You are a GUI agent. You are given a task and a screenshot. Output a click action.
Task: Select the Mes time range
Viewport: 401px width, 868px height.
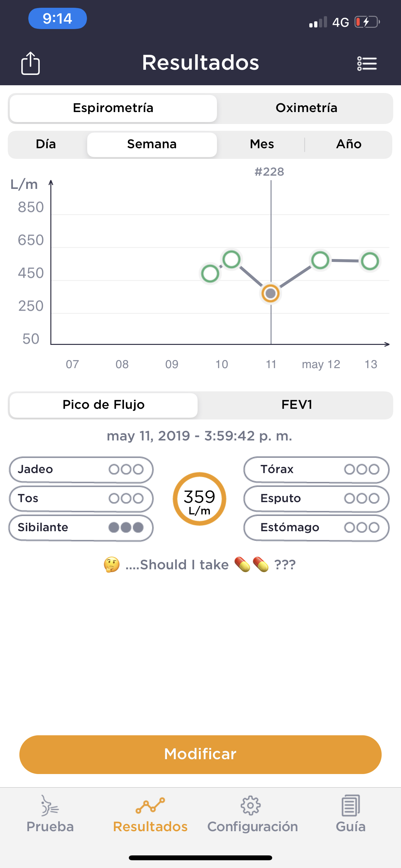click(x=262, y=145)
